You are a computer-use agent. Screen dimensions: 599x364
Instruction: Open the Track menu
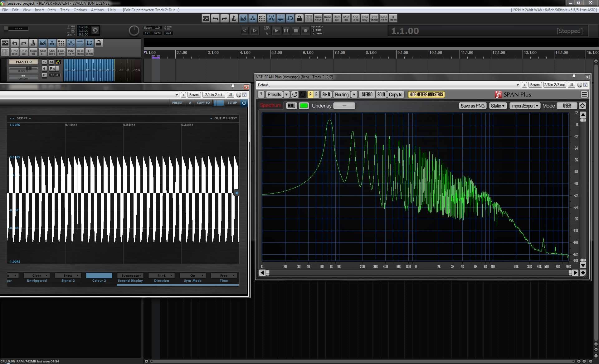click(65, 10)
